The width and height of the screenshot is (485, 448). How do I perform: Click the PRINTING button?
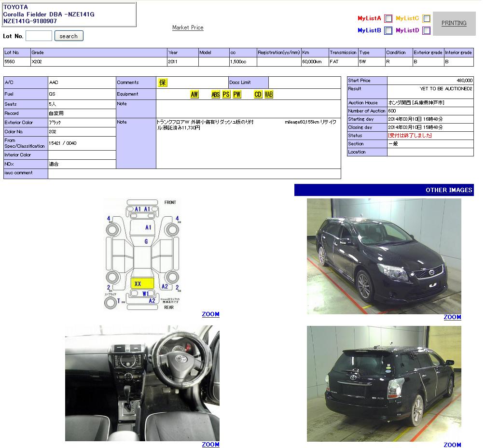[454, 23]
